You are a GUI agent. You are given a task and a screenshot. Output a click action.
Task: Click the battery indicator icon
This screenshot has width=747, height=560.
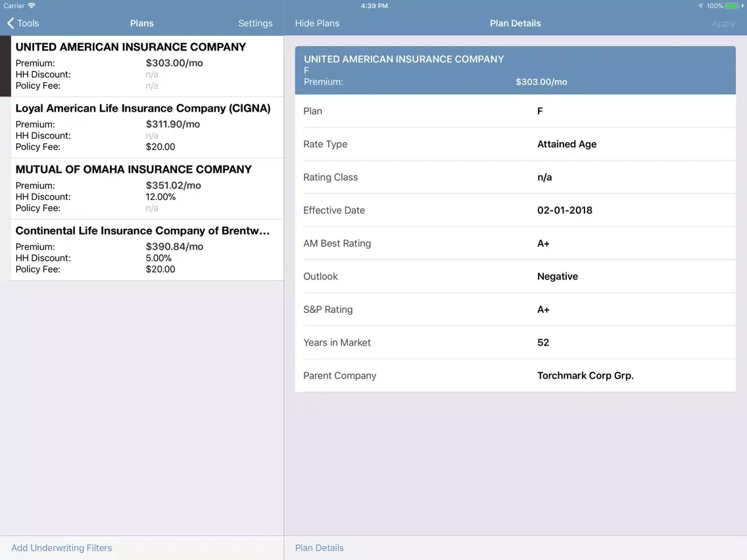(x=732, y=6)
